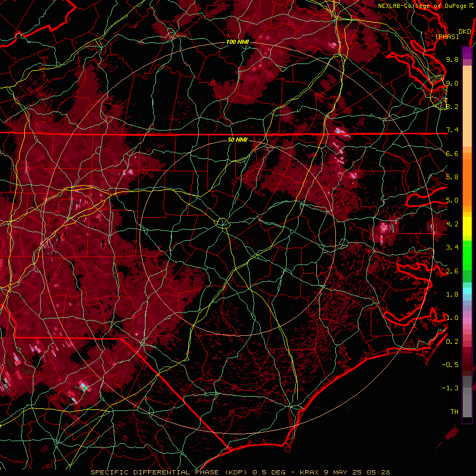Click the "[PHAS]" units label

(447, 36)
